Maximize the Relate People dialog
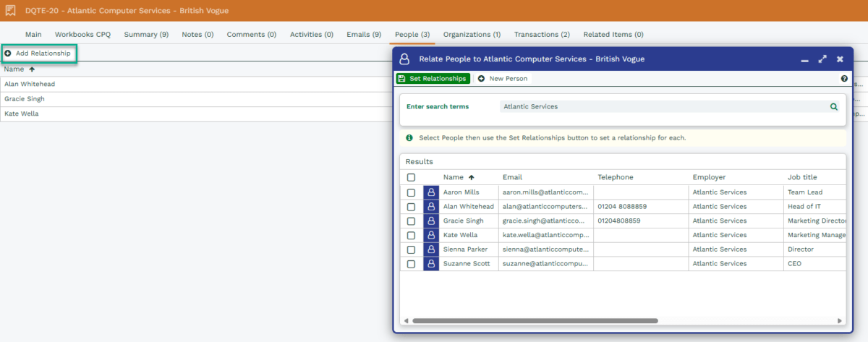The height and width of the screenshot is (342, 868). pos(822,59)
